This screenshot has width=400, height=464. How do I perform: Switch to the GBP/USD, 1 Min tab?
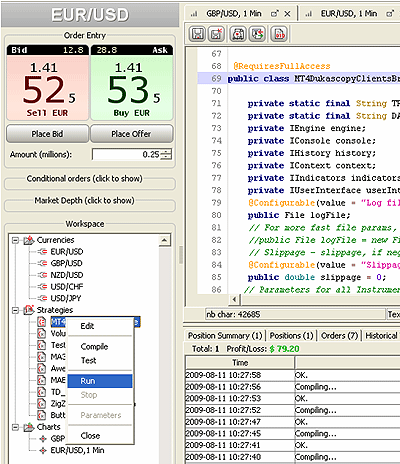[234, 14]
